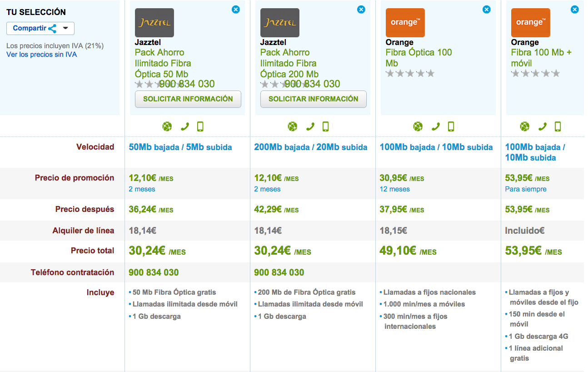Click the internet globe icon under Jazztel 50 Mb
Screen dimensions: 588x372
(x=167, y=126)
